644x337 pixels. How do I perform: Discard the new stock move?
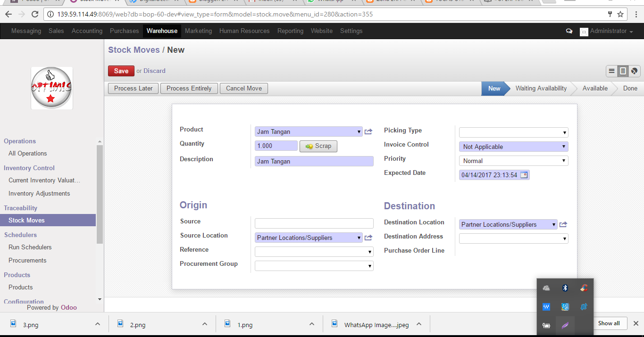tap(154, 71)
